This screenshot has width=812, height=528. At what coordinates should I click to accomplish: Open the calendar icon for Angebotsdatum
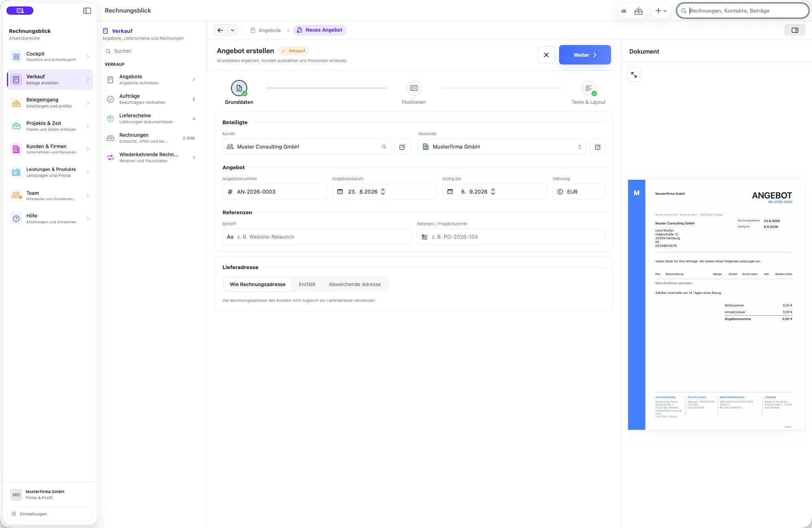[x=340, y=192]
